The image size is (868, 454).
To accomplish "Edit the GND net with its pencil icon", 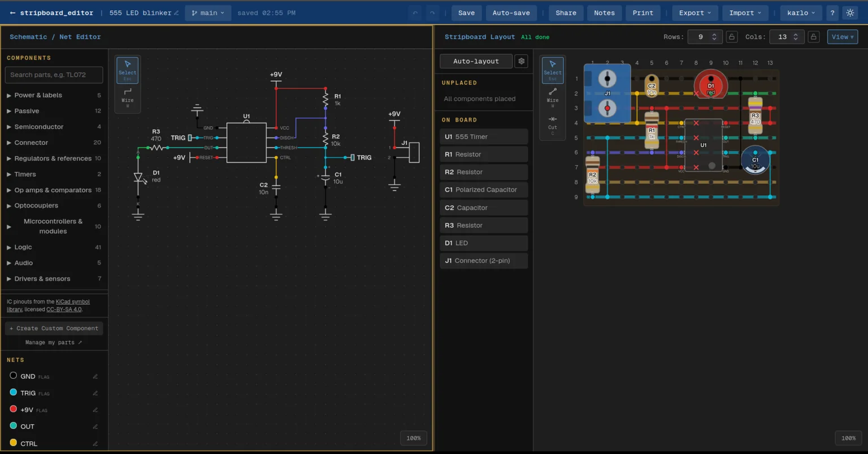I will [95, 377].
